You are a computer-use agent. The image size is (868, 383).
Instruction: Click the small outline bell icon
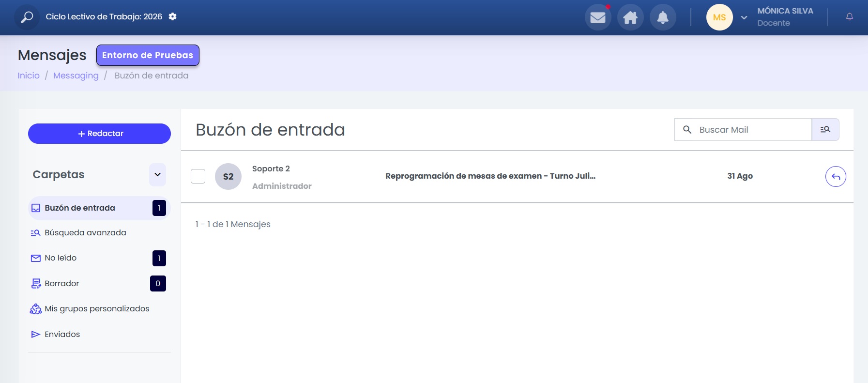(850, 17)
